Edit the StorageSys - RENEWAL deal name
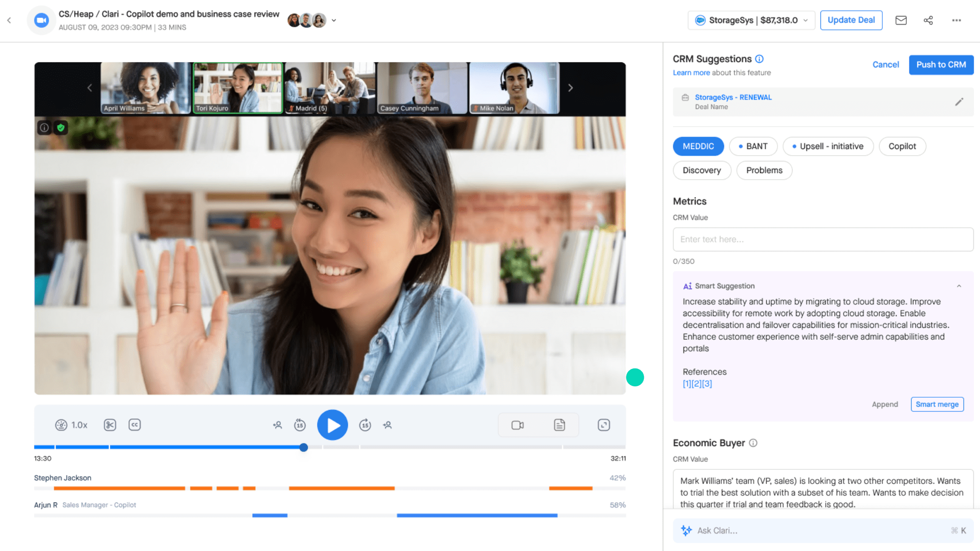 (x=959, y=101)
